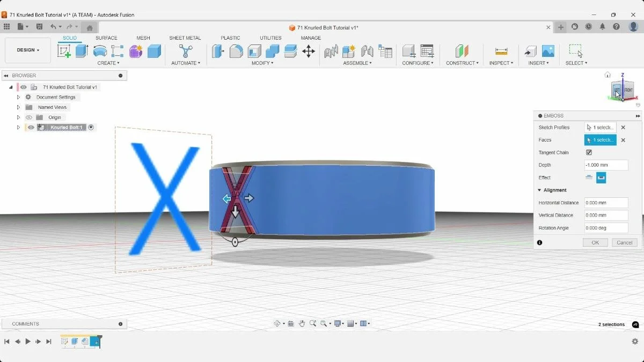Select the Joint tool in Assemble

[x=367, y=51]
